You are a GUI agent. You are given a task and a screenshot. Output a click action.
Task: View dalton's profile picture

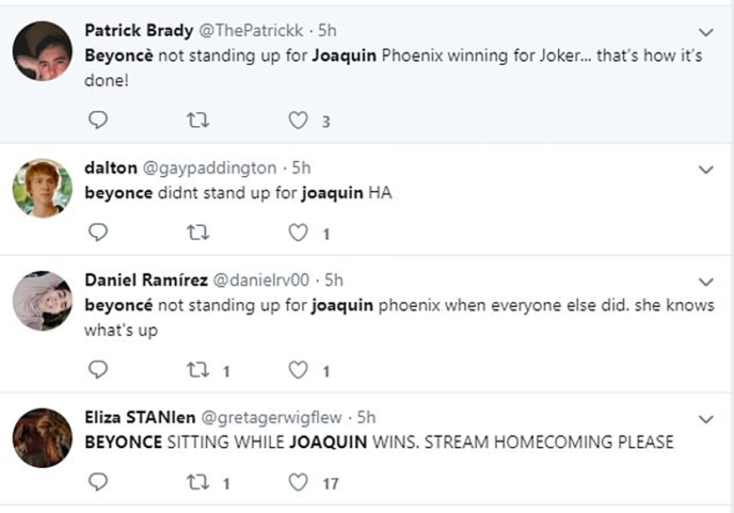pos(42,188)
